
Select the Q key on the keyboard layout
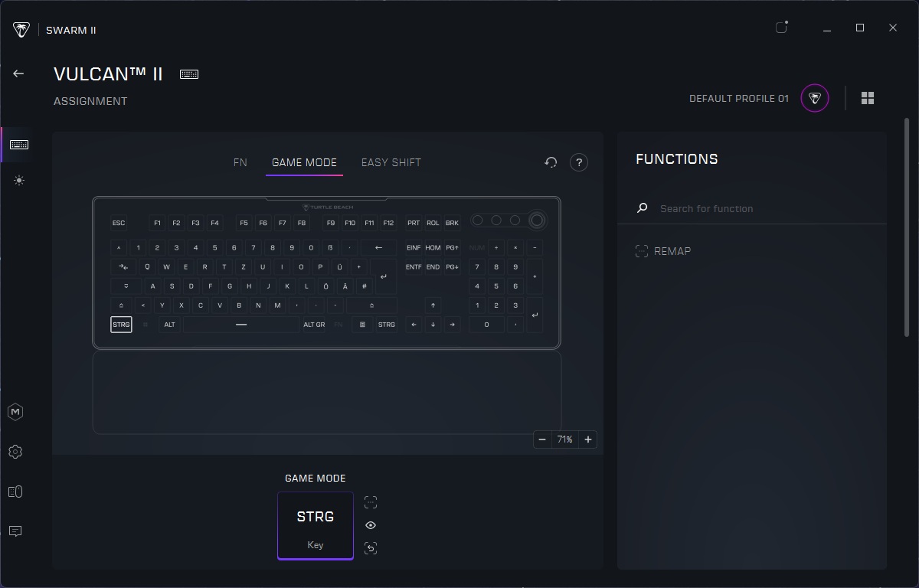click(147, 266)
